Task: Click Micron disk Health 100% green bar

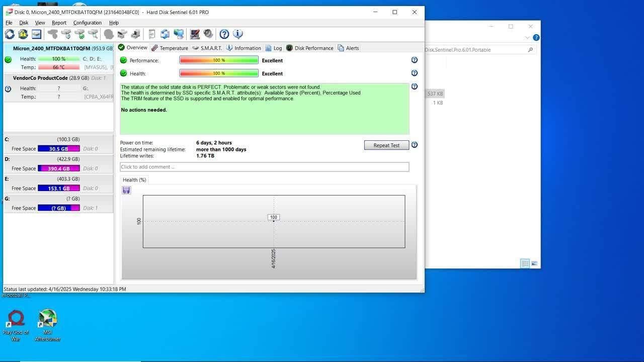Action: click(x=59, y=59)
